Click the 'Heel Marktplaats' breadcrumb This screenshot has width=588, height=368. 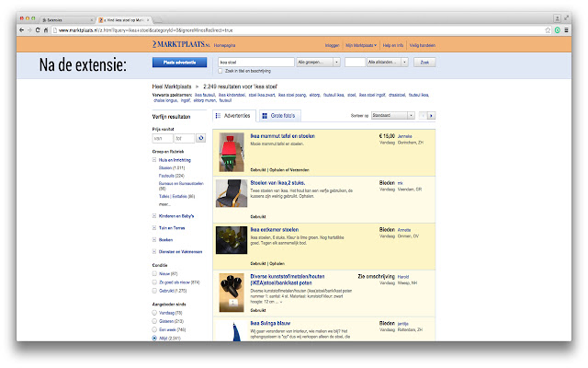coord(172,86)
